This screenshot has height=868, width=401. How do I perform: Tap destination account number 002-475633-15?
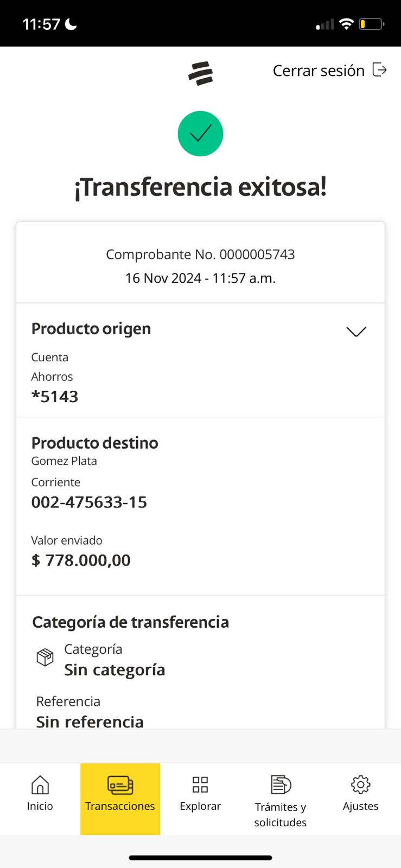pyautogui.click(x=89, y=502)
